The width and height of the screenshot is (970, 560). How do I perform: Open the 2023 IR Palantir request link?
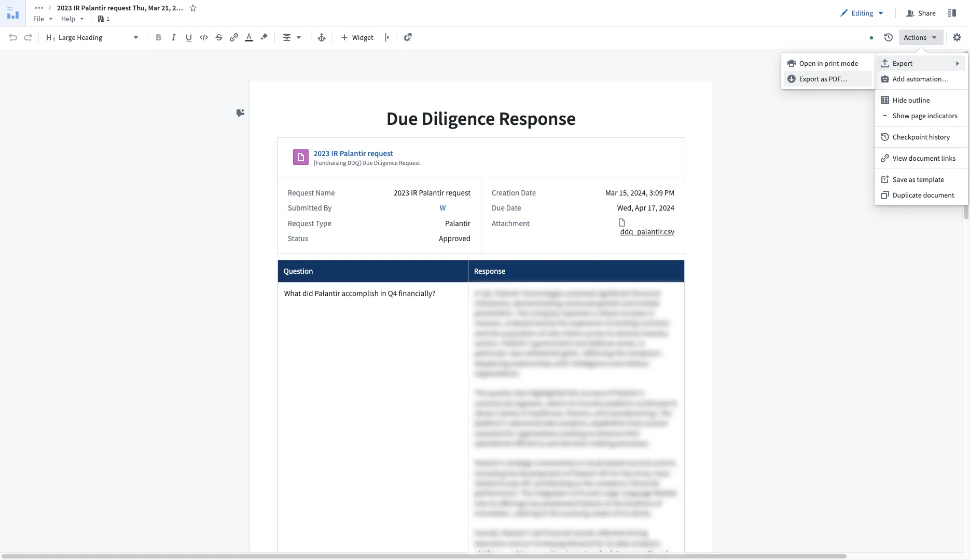point(353,153)
